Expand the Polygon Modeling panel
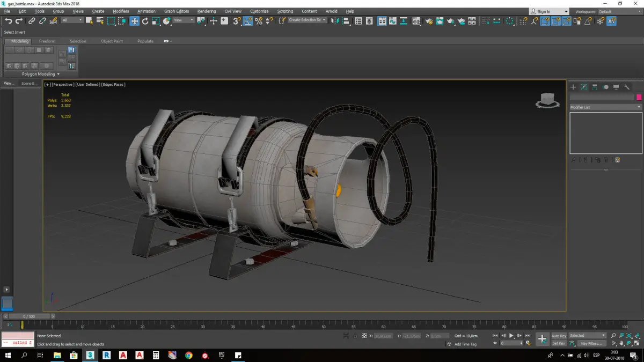 [41, 74]
